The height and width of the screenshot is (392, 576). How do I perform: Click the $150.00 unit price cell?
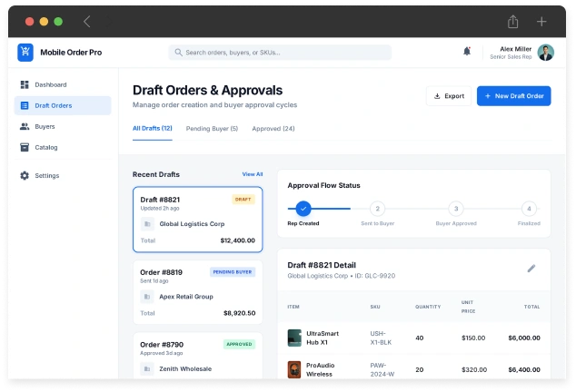tap(473, 338)
